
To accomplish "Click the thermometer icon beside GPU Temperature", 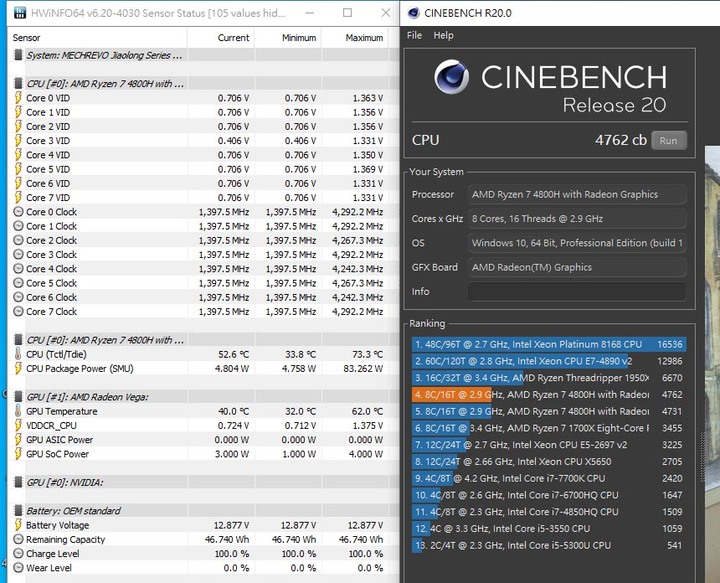I will pos(18,411).
